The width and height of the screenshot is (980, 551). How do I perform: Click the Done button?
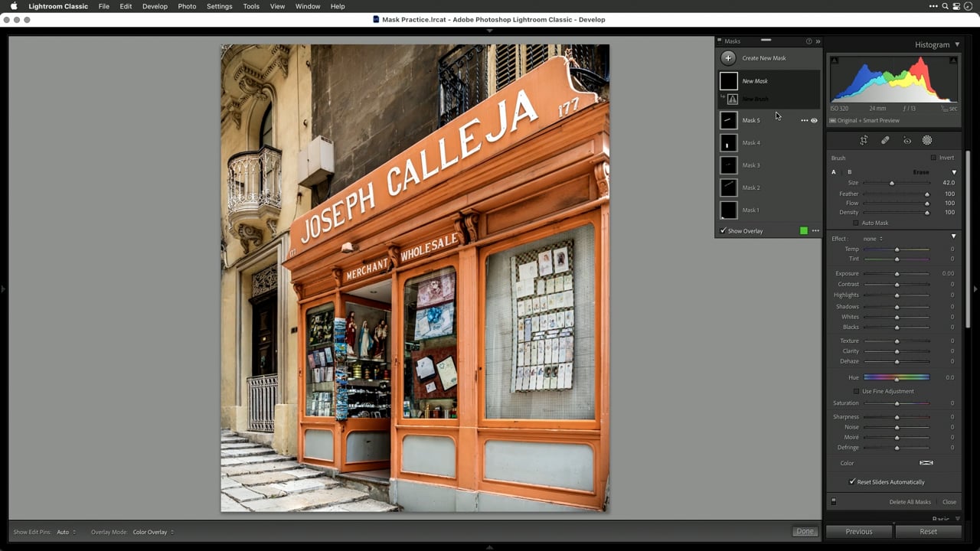pos(805,531)
